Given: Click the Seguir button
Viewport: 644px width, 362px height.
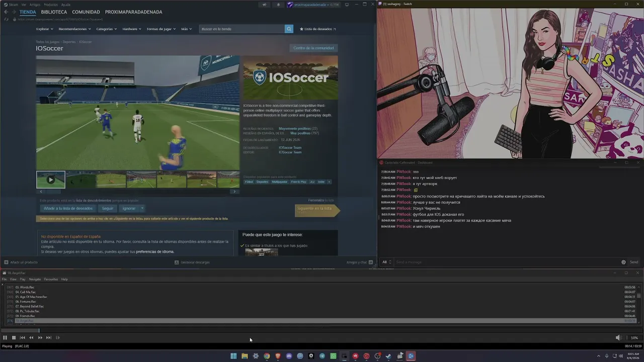Looking at the screenshot, I should point(108,208).
